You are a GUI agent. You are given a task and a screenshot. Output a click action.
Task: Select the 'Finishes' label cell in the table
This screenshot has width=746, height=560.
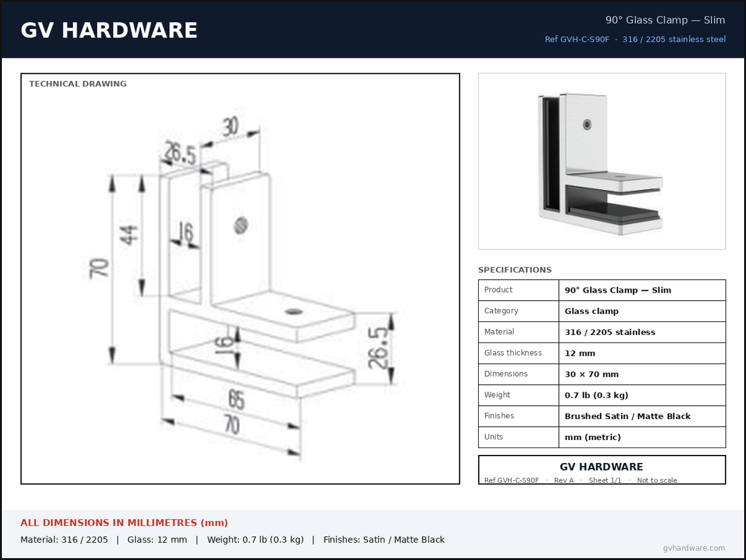(x=518, y=416)
